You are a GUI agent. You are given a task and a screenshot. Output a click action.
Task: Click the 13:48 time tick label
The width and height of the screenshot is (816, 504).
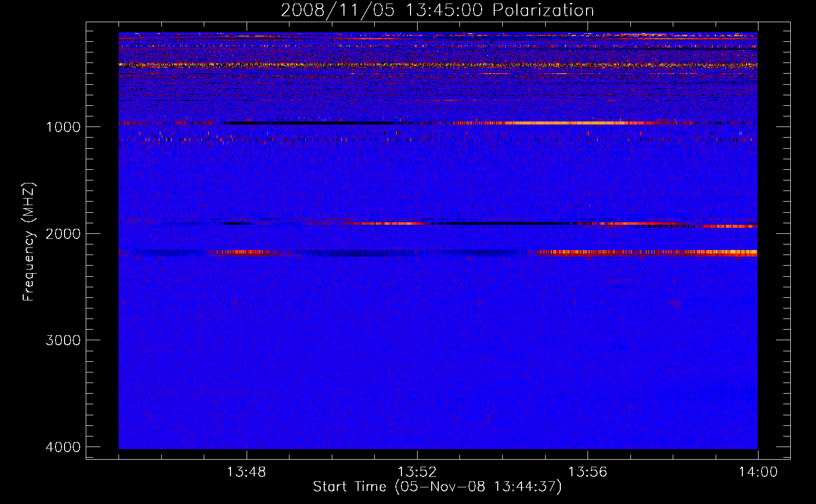pyautogui.click(x=246, y=472)
